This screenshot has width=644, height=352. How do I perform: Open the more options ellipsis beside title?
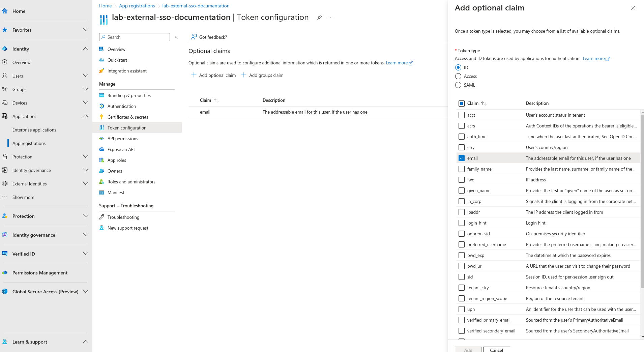pyautogui.click(x=330, y=17)
